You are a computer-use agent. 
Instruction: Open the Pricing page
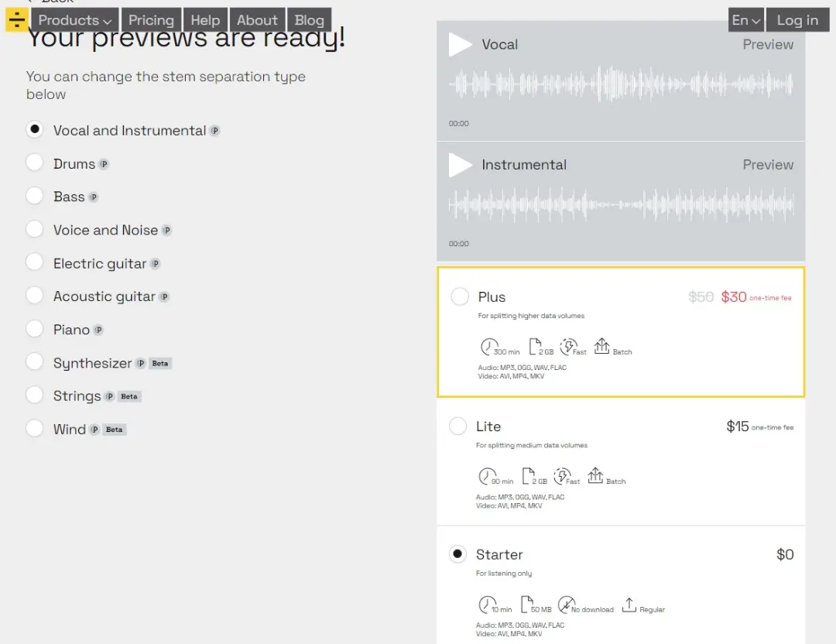(x=152, y=20)
